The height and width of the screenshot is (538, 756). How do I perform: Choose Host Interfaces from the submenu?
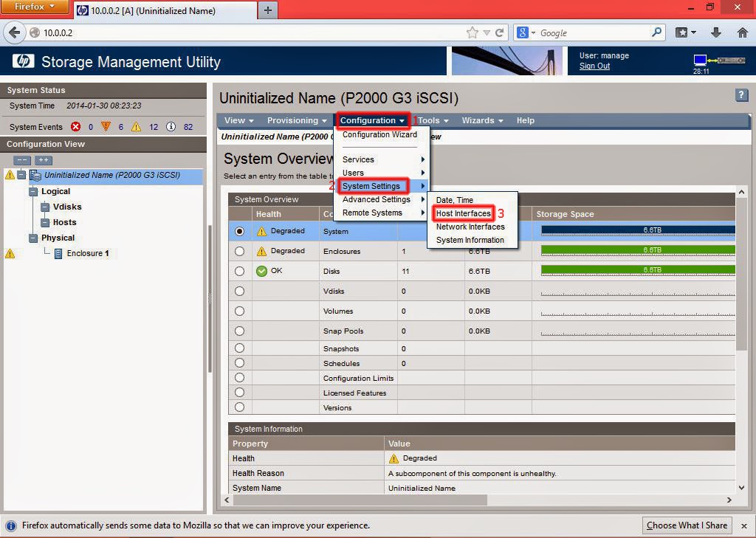(463, 213)
